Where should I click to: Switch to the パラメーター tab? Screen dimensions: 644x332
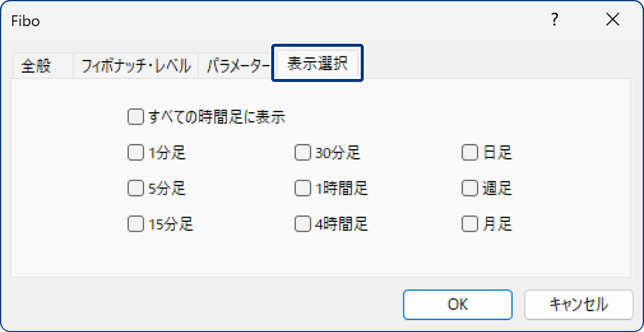point(236,64)
